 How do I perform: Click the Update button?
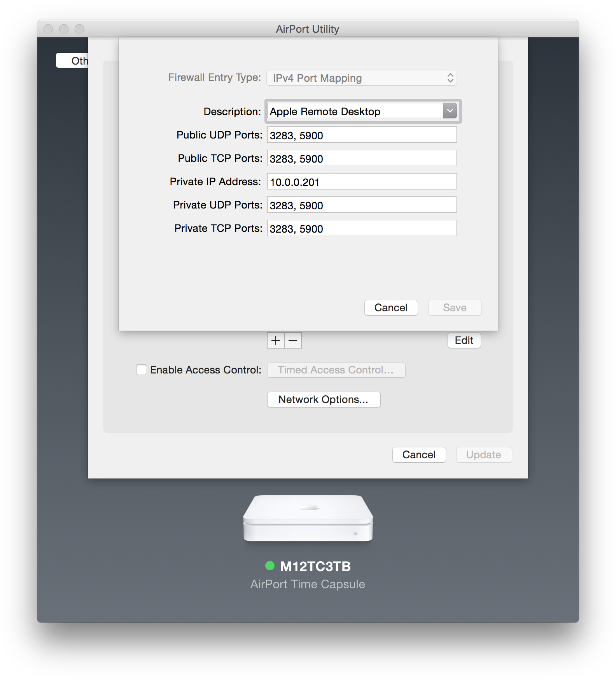[483, 455]
